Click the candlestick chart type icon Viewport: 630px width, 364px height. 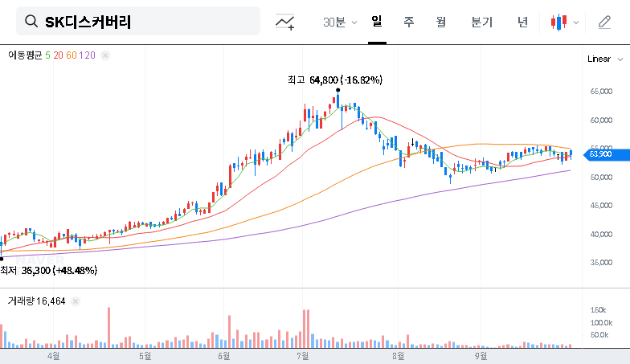click(558, 22)
